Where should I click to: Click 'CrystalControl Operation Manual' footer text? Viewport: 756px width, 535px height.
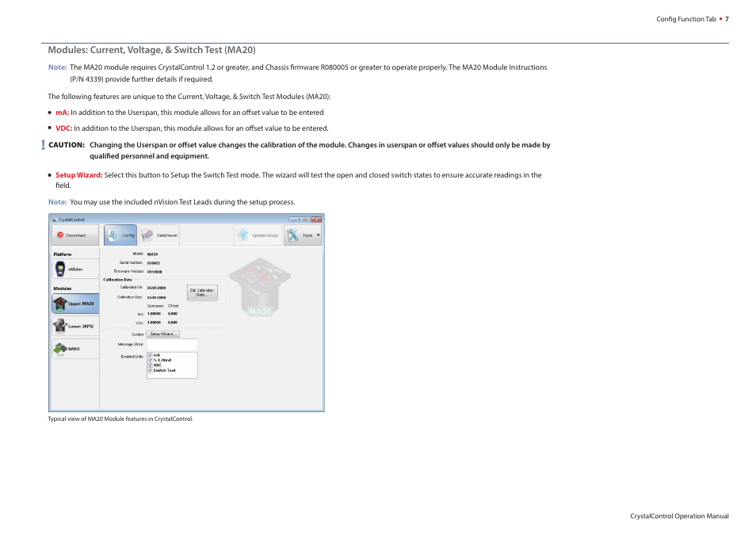[x=679, y=516]
